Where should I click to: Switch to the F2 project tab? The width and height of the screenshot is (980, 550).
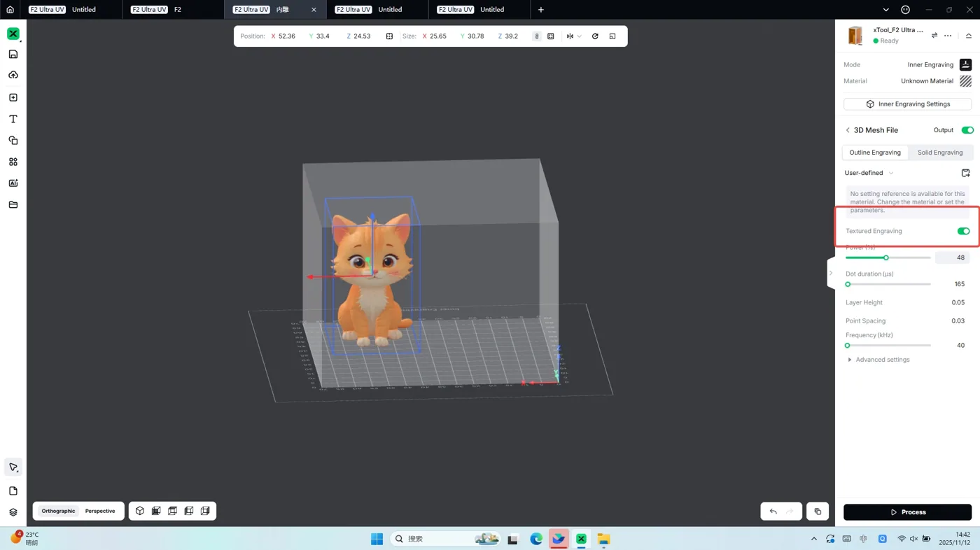(x=172, y=10)
